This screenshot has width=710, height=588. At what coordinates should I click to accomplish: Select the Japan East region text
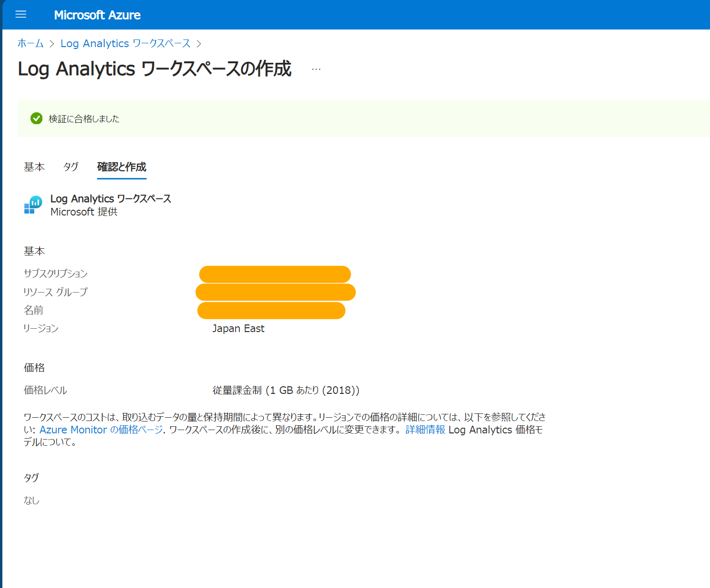(238, 328)
